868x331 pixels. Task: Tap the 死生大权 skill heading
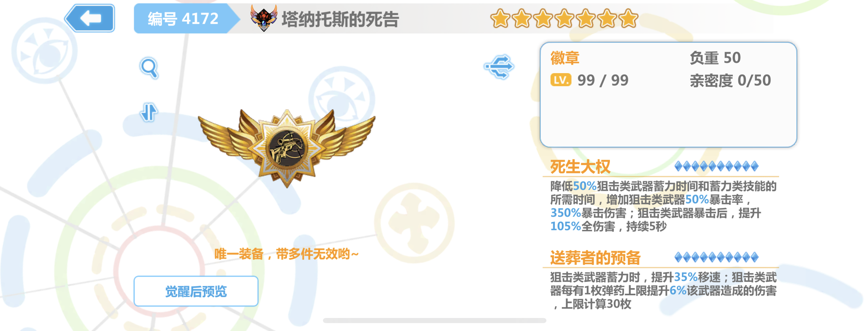[x=580, y=167]
